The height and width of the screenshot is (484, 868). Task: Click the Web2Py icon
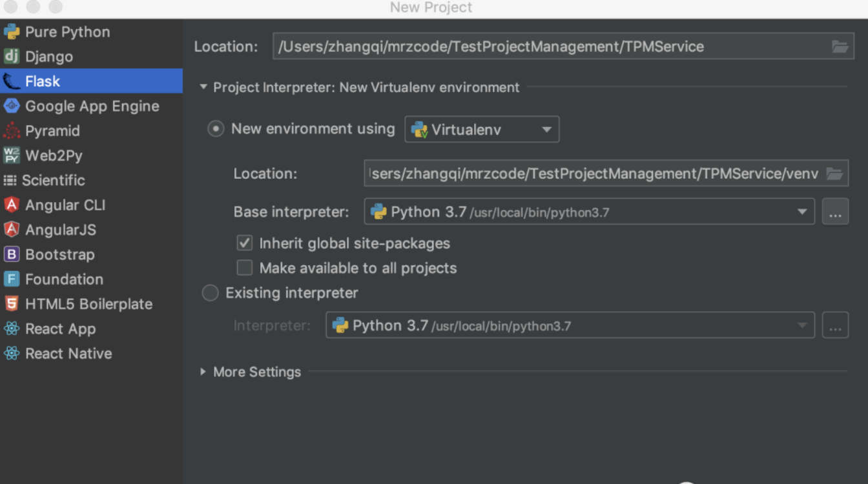(11, 156)
